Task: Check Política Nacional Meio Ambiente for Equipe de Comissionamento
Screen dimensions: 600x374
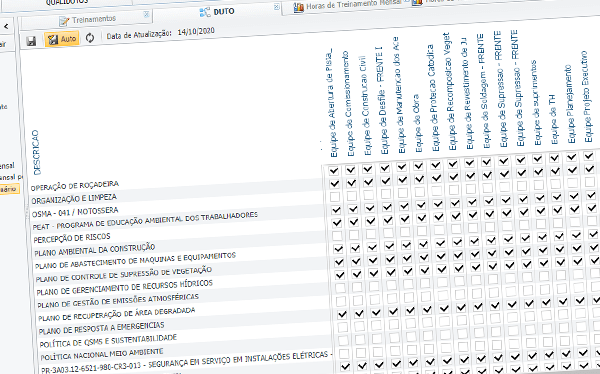Action: click(360, 340)
